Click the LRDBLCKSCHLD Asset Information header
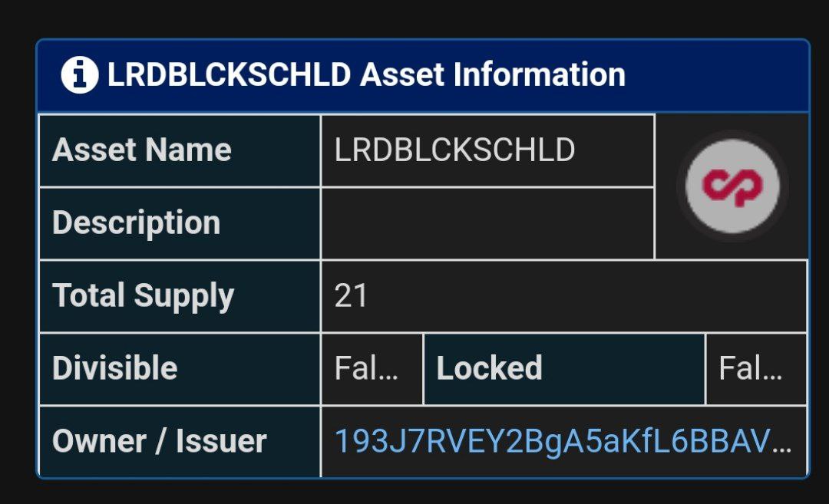 tap(423, 75)
